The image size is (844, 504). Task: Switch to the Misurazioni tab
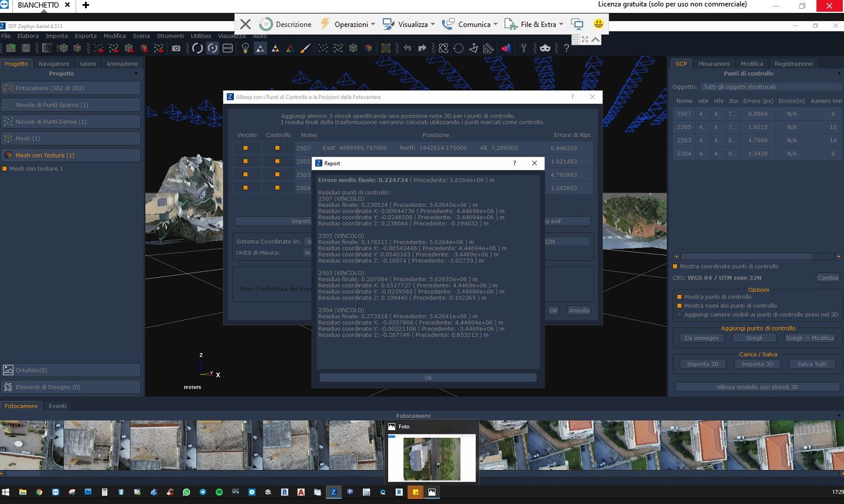tap(714, 64)
